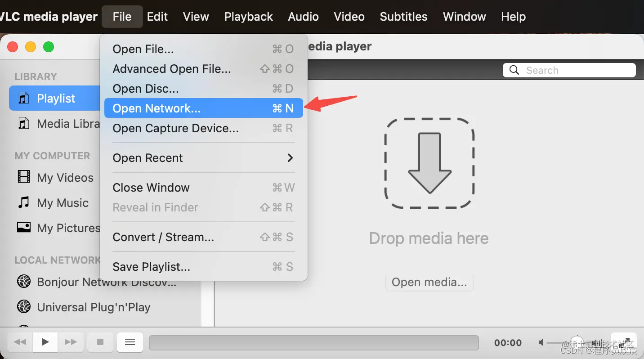Click the rewind (previous) button

[20, 342]
